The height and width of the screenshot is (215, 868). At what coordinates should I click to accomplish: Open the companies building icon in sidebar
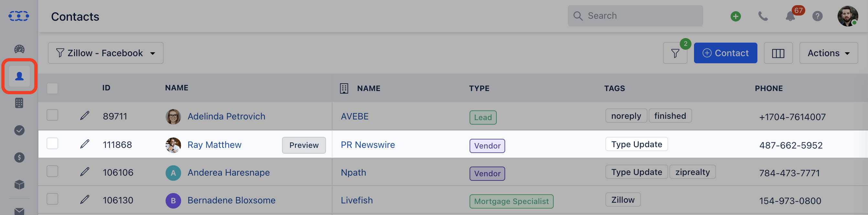click(x=19, y=103)
